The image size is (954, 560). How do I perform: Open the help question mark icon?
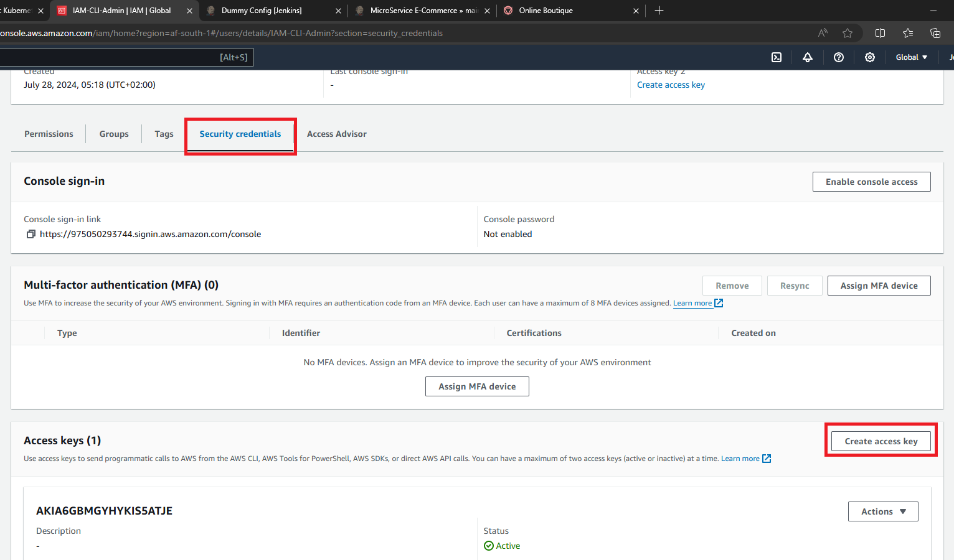839,57
